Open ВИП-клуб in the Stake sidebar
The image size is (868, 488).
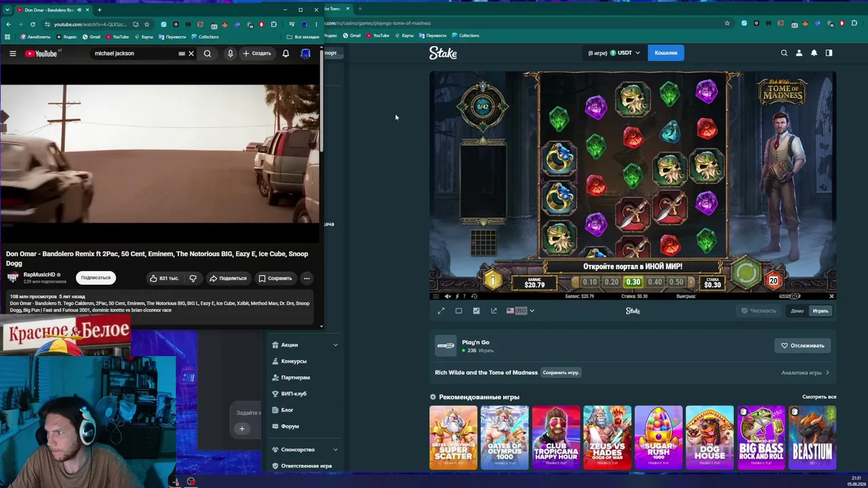point(294,394)
